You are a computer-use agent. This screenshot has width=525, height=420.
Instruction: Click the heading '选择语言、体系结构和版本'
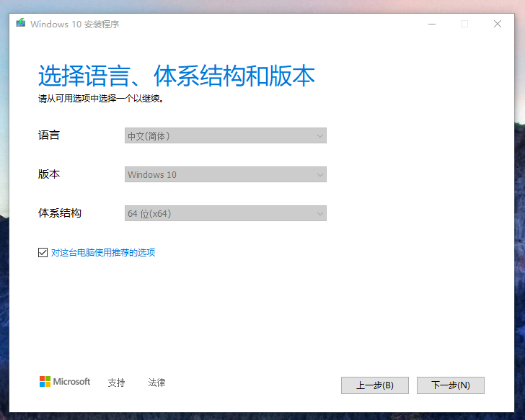[177, 76]
